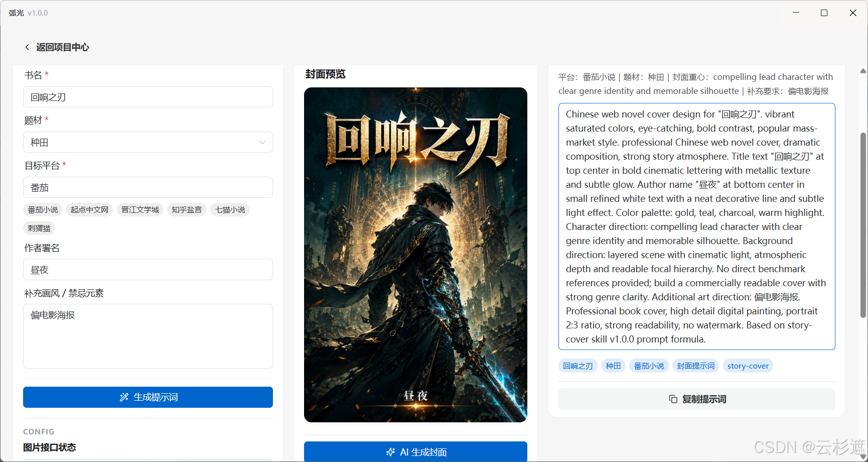Minimize the 弧光 window
This screenshot has width=868, height=462.
click(x=796, y=13)
